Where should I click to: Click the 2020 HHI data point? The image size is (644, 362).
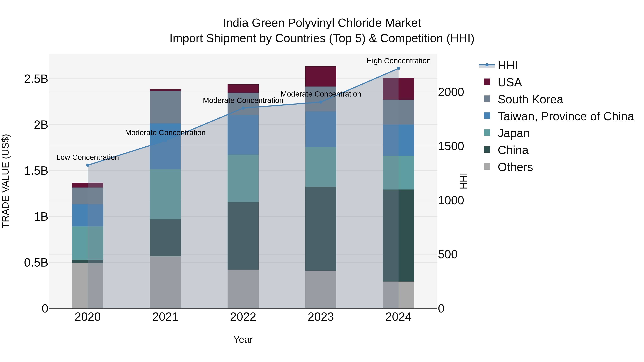88,165
